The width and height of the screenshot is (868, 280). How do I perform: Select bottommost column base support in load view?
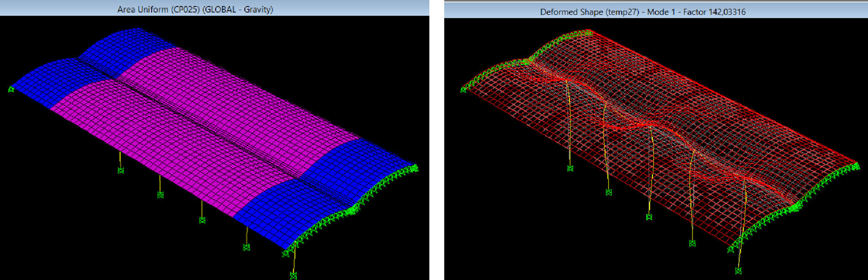(x=293, y=275)
